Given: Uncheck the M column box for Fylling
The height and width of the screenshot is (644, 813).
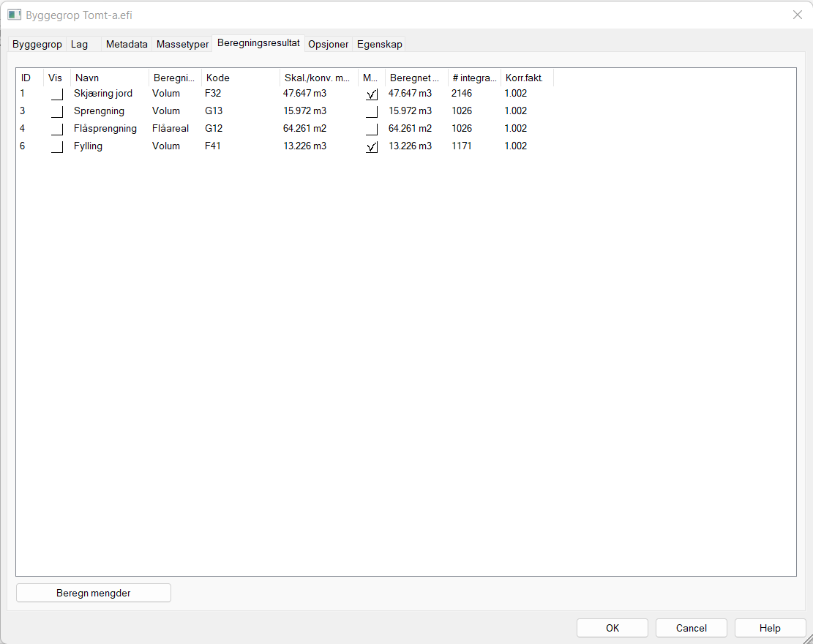Looking at the screenshot, I should click(x=372, y=146).
